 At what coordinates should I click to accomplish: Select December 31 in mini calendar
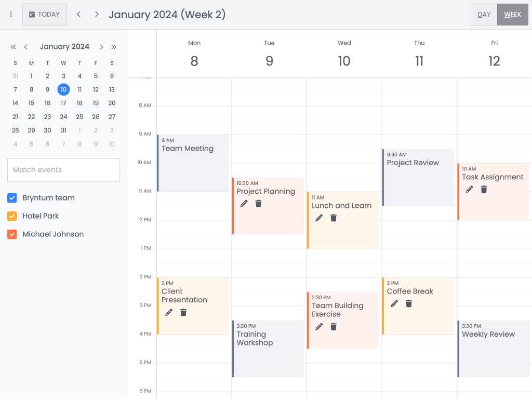point(15,76)
